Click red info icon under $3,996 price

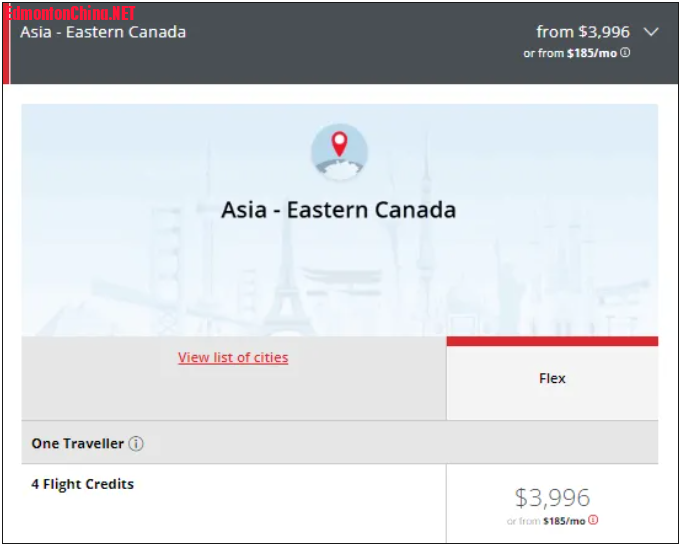[x=593, y=520]
